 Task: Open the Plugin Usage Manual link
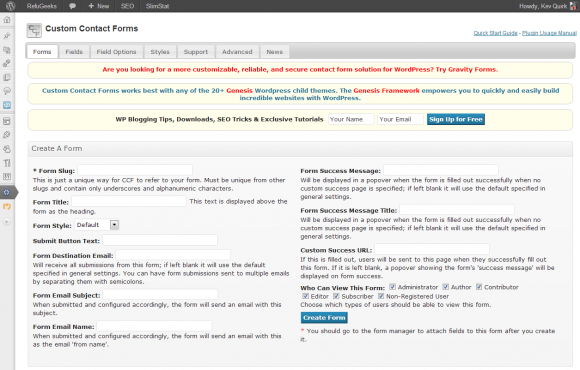[549, 33]
